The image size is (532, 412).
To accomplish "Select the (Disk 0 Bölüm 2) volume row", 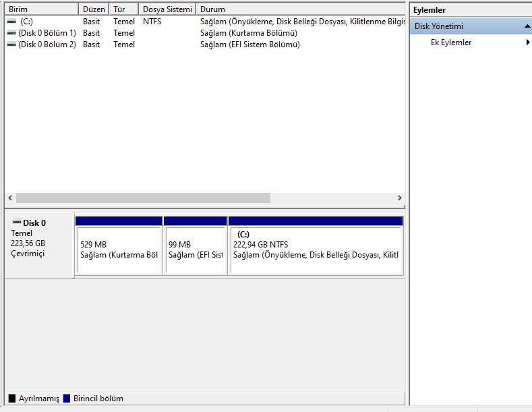I will tap(47, 45).
